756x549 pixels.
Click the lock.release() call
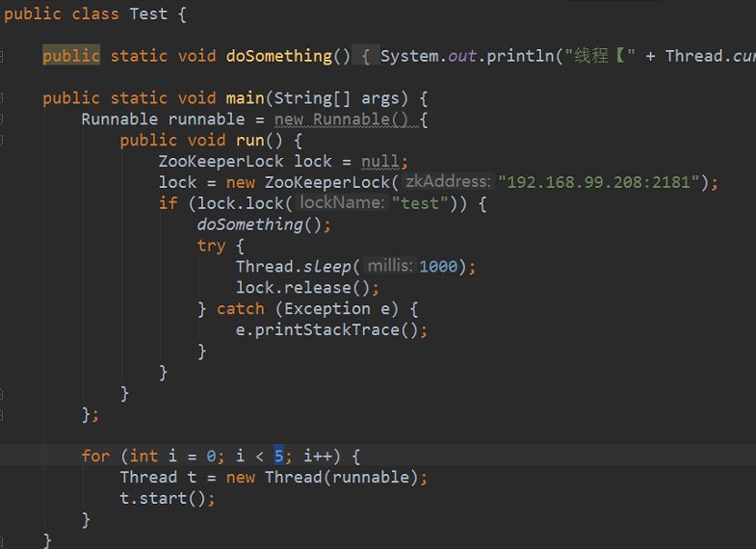coord(302,288)
